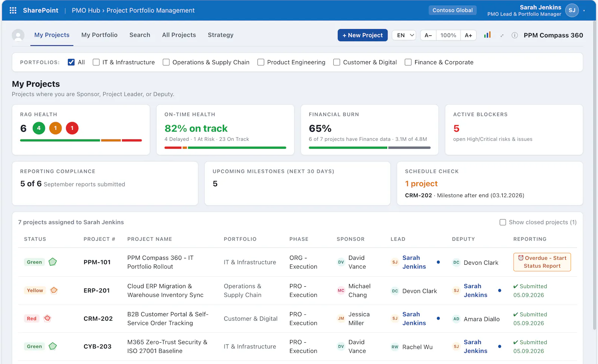The height and width of the screenshot is (364, 598).
Task: Open Sarah Jenkins lead link in PPM-101 row
Action: click(414, 262)
